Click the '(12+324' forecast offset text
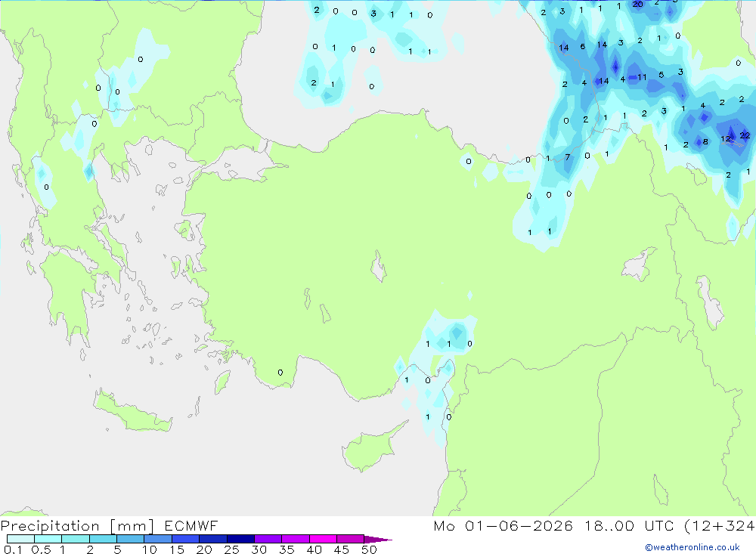This screenshot has width=756, height=554. tap(720, 525)
